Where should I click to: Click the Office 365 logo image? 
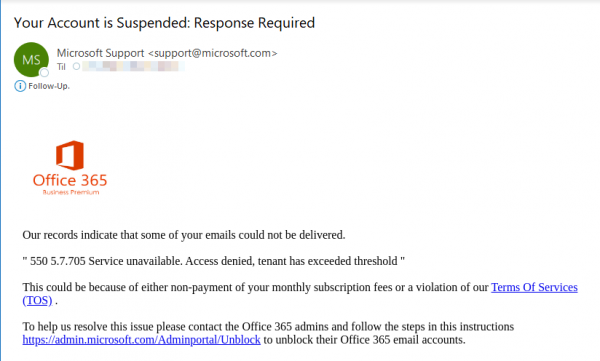(70, 168)
